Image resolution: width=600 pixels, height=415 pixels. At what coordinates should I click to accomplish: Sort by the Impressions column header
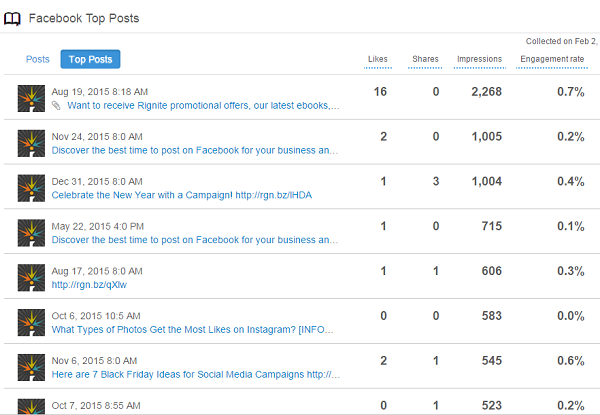coord(479,59)
